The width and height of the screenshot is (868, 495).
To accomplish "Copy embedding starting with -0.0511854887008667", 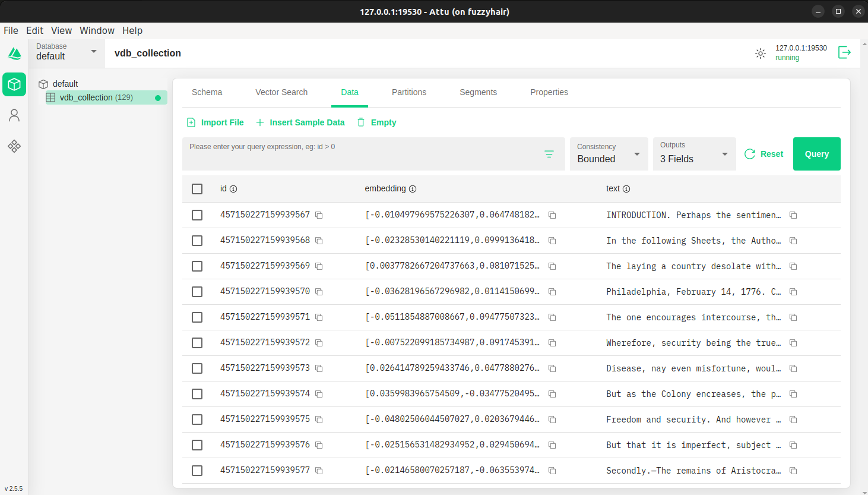I will click(x=552, y=317).
